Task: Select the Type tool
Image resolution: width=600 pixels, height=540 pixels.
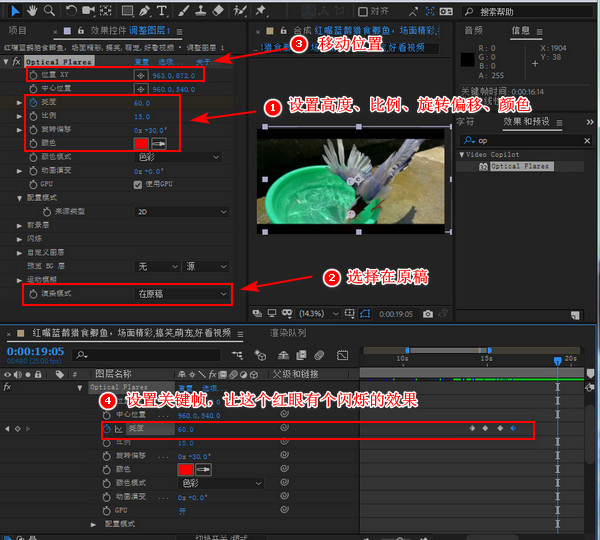Action: tap(161, 11)
